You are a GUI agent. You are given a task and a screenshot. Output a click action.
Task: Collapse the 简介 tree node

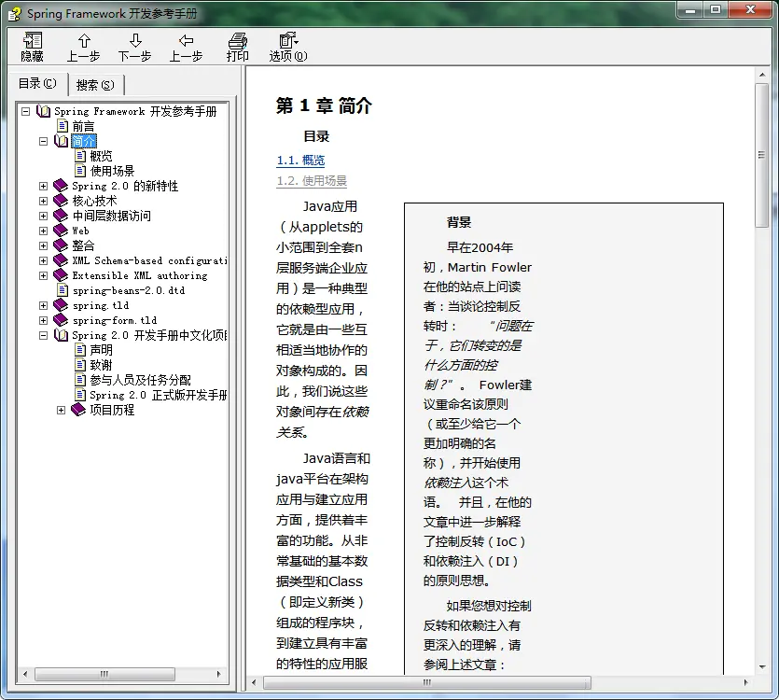pyautogui.click(x=43, y=141)
